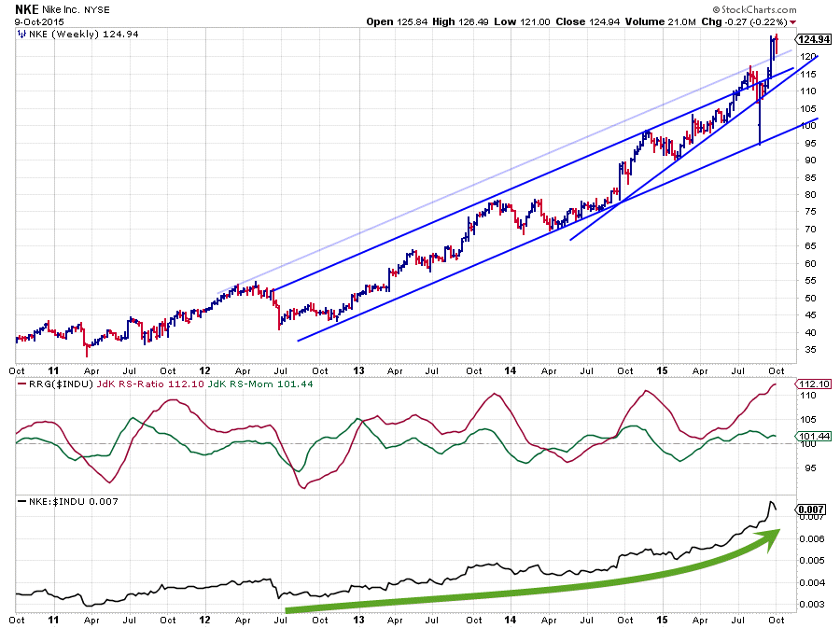The height and width of the screenshot is (628, 840).
Task: Click the 'RRG($INDU)' indicator legend label
Action: [61, 384]
